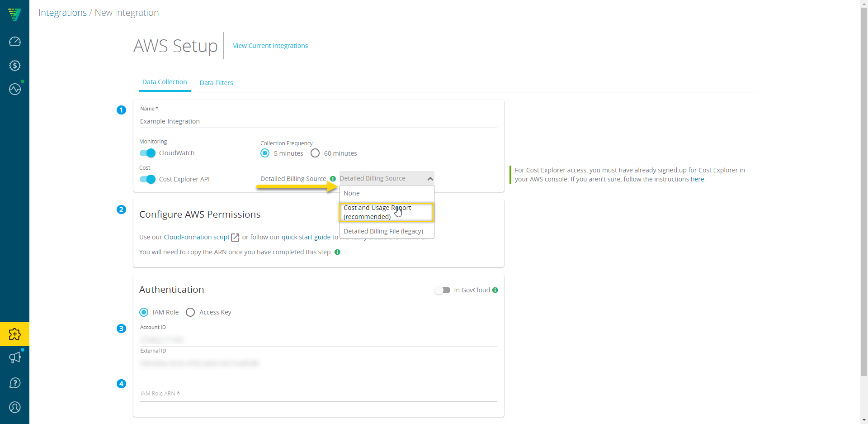Click the Virtana logo in the sidebar

tap(14, 14)
